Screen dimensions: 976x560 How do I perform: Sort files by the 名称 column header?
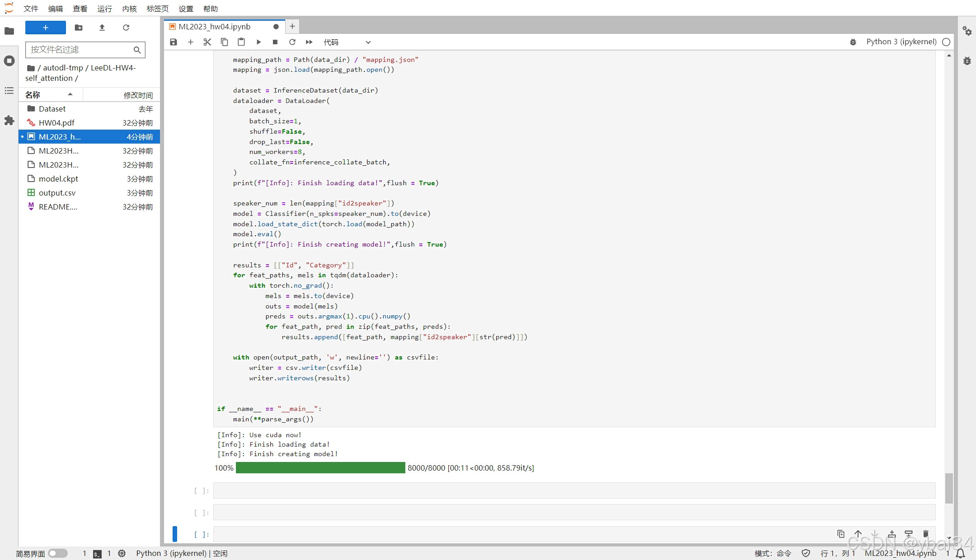point(33,95)
